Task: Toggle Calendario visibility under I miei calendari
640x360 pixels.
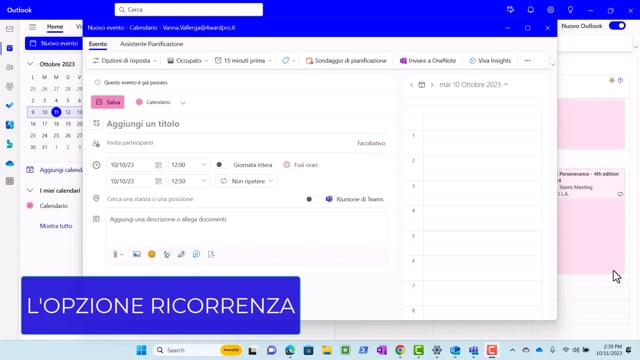Action: pyautogui.click(x=30, y=206)
